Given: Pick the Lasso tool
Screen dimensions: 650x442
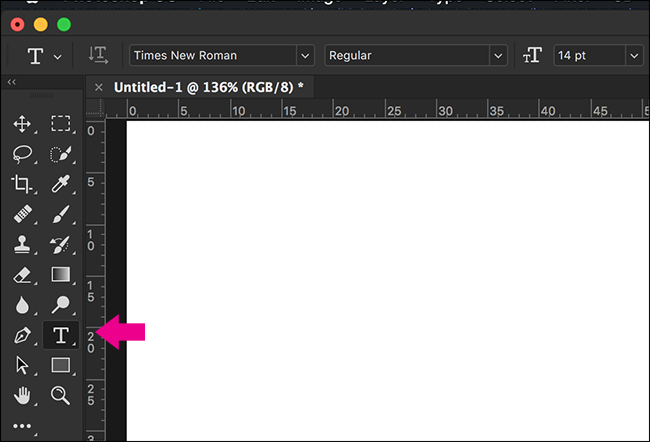Looking at the screenshot, I should [22, 154].
